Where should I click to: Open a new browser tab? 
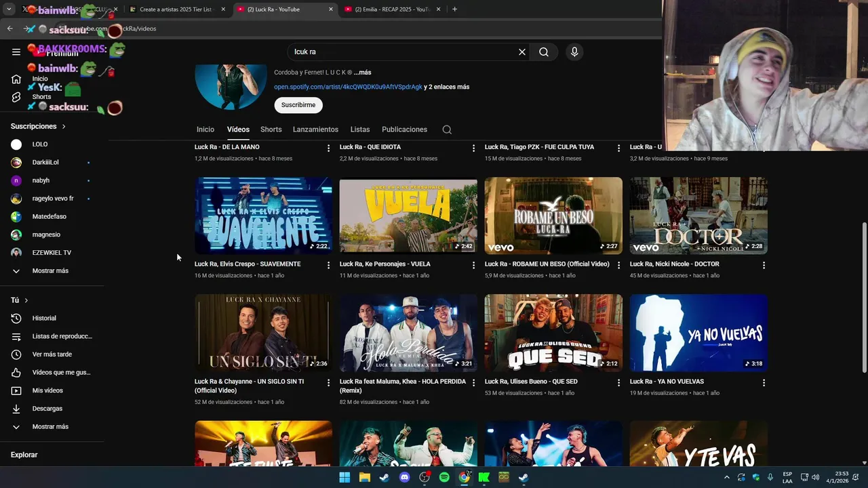pyautogui.click(x=454, y=9)
